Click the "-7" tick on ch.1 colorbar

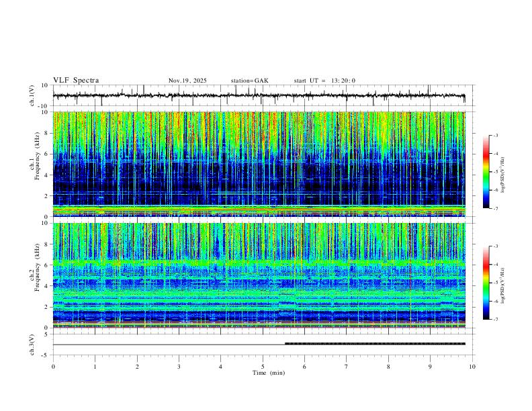pos(495,209)
